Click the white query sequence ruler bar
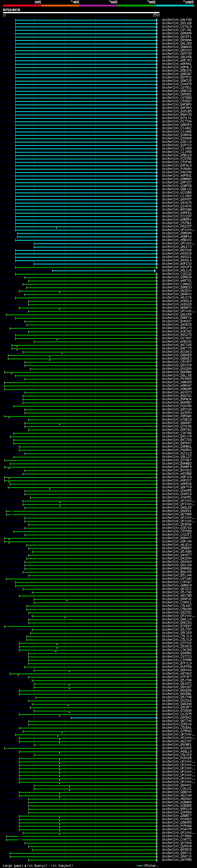The height and width of the screenshot is (868, 197). [x=81, y=12]
